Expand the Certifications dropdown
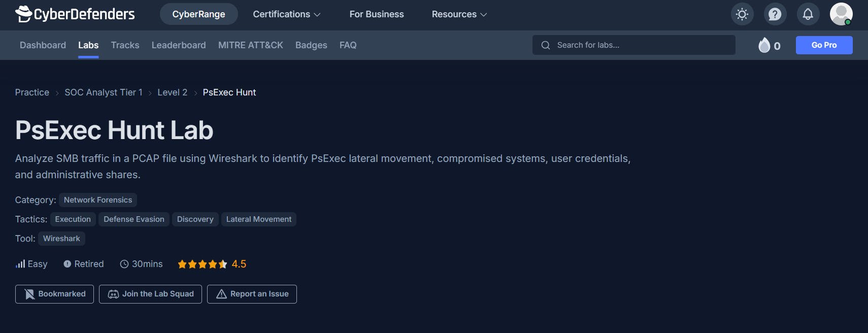Screen dimensions: 868x333 [287, 14]
